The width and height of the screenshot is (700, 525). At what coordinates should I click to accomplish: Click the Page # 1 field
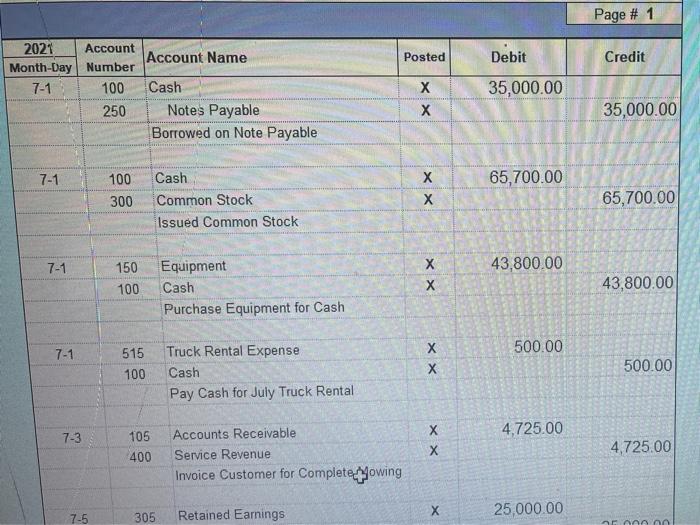pos(624,14)
